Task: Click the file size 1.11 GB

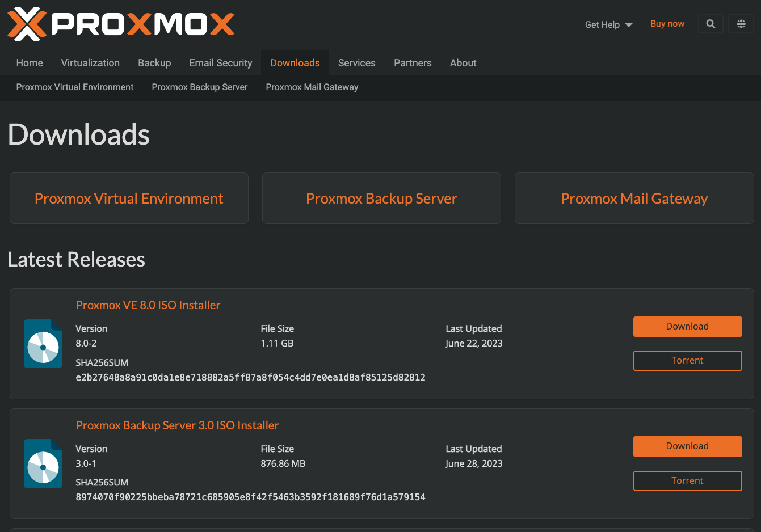Action: [x=277, y=343]
